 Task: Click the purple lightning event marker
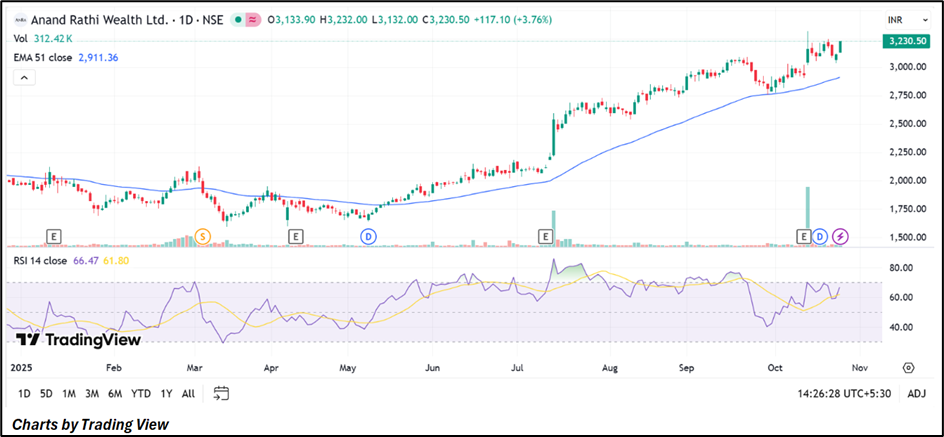(841, 236)
